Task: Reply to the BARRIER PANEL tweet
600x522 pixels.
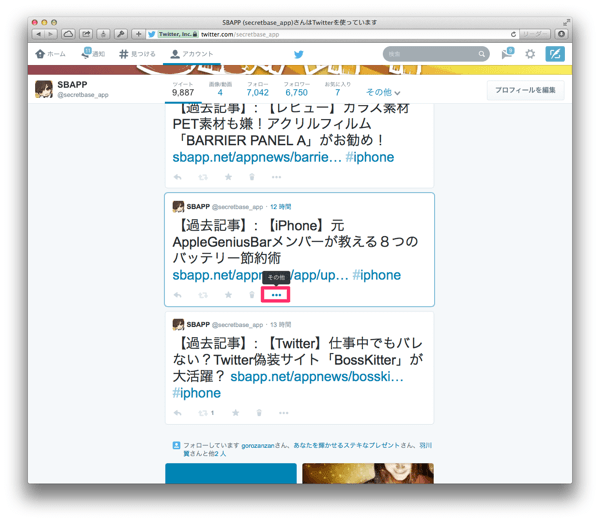Action: [x=178, y=177]
